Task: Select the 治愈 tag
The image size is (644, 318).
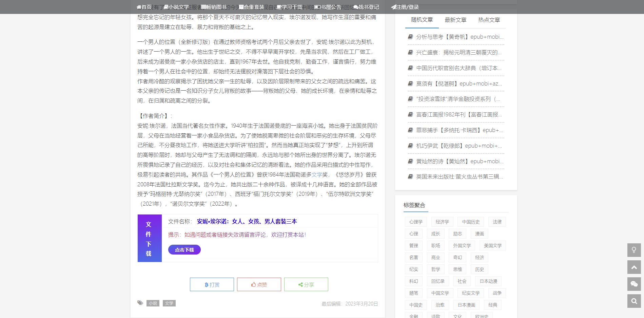Action: (x=440, y=305)
